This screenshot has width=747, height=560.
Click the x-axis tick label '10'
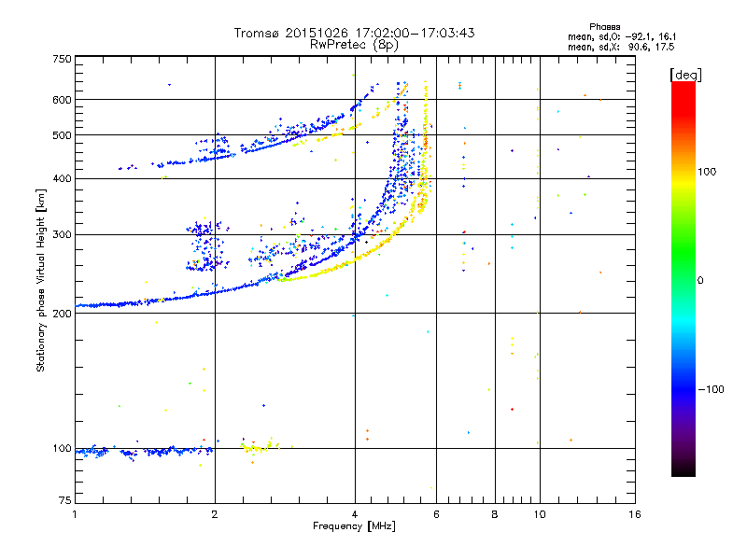pos(540,514)
